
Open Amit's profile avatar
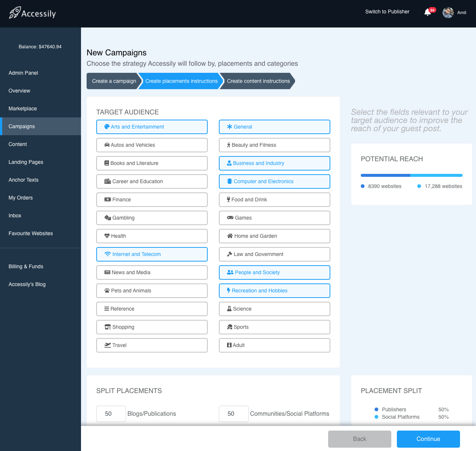point(448,13)
